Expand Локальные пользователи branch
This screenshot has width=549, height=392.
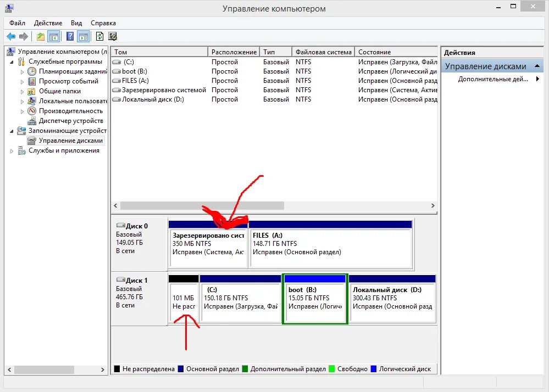click(x=22, y=101)
